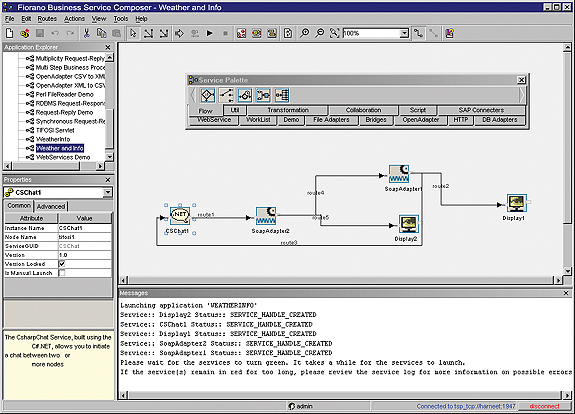The image size is (575, 414).
Task: Click the Copy icon in toolbar
Action: point(102,33)
